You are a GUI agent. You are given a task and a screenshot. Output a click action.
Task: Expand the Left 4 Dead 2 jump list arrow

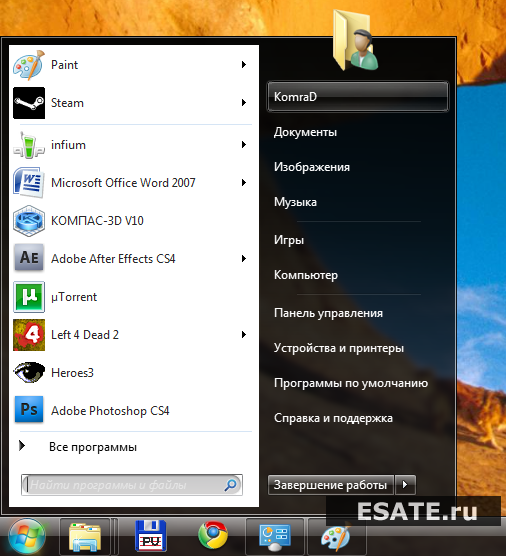pyautogui.click(x=244, y=334)
